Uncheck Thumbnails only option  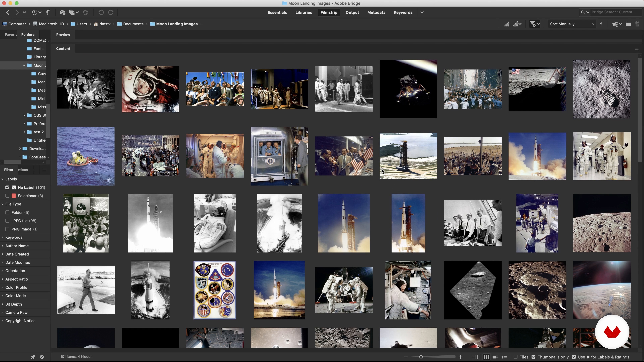coord(533,357)
